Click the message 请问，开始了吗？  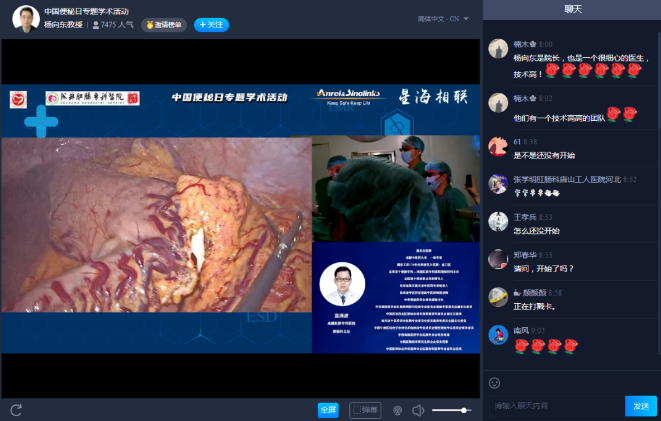tap(544, 268)
